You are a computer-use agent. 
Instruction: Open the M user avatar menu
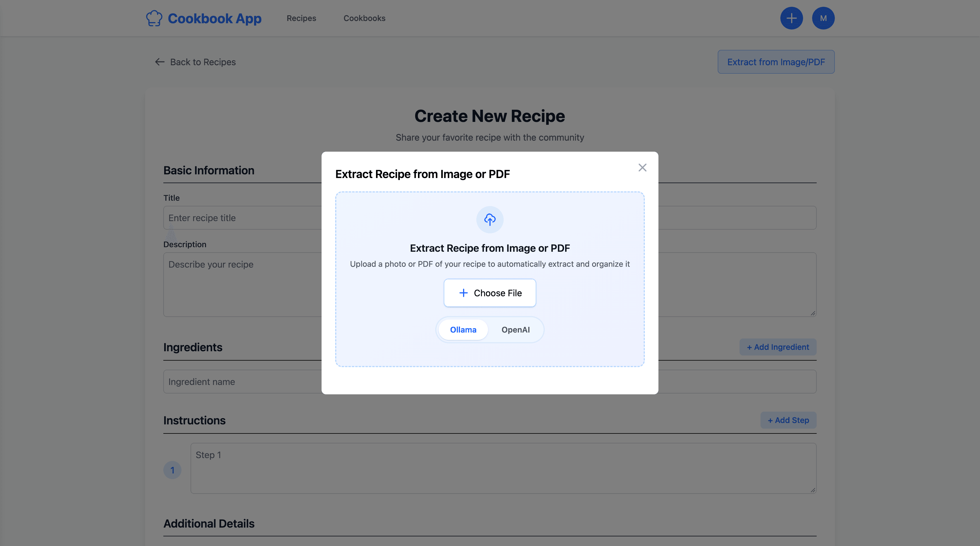823,18
